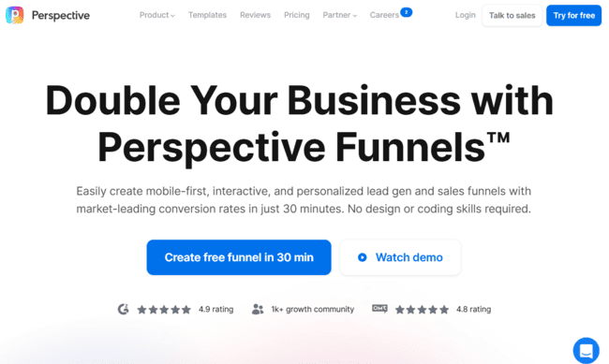Screen dimensions: 609x364
Task: Open the chat widget icon
Action: click(x=587, y=350)
